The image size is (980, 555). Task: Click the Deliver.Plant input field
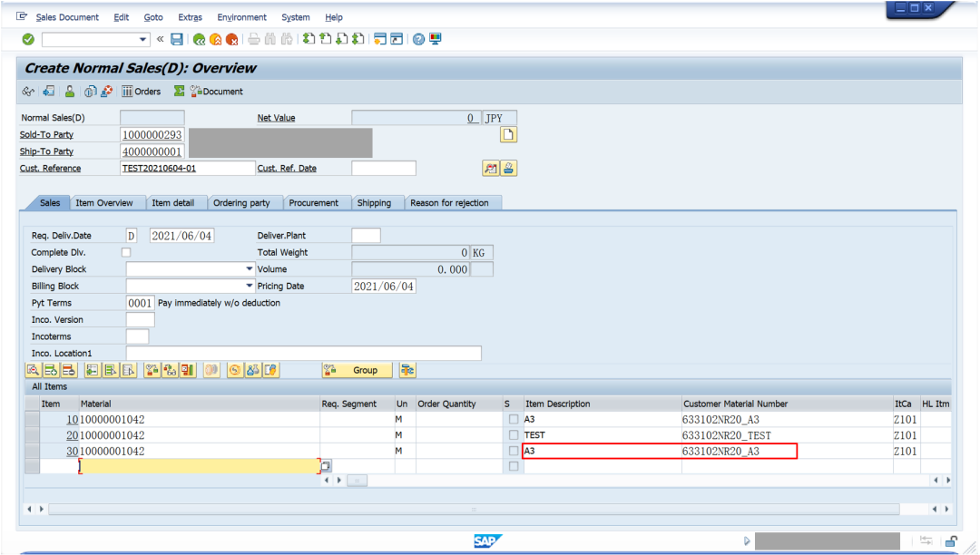(367, 236)
